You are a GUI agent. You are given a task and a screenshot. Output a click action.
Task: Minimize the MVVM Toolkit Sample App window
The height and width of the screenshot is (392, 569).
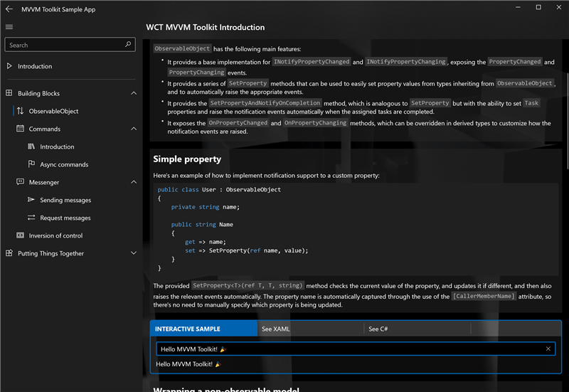pyautogui.click(x=518, y=7)
